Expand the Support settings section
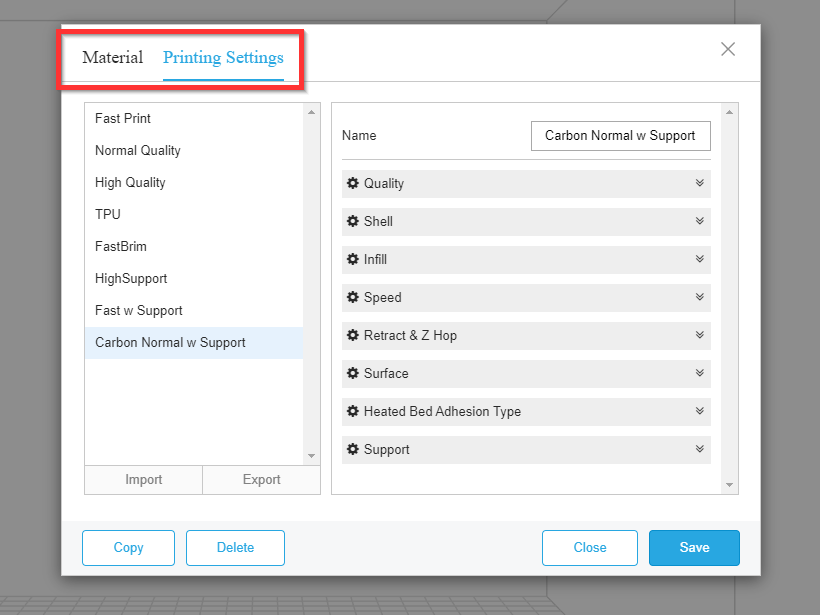The image size is (820, 615). 699,449
